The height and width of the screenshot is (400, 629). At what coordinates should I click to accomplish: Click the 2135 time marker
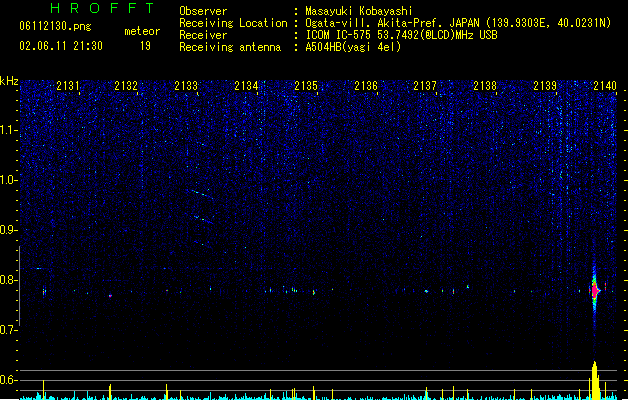tap(306, 86)
